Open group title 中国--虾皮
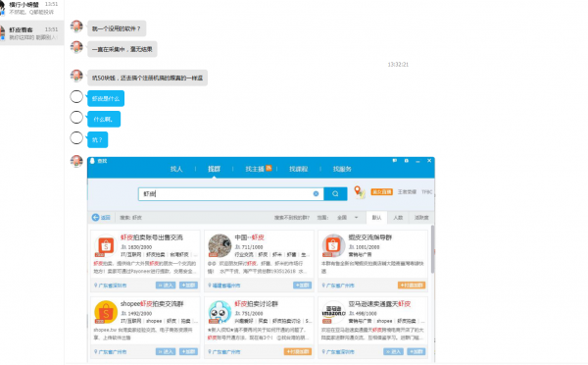 pos(249,237)
